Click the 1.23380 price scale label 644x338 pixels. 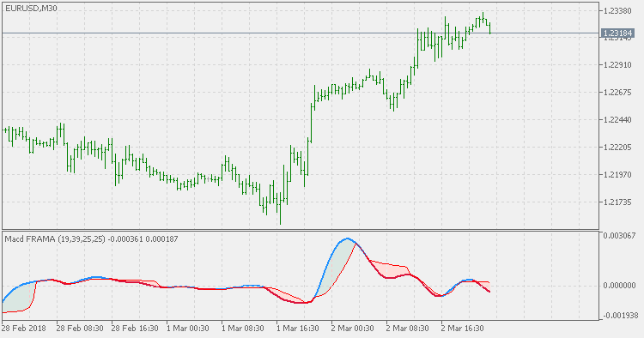pos(617,10)
